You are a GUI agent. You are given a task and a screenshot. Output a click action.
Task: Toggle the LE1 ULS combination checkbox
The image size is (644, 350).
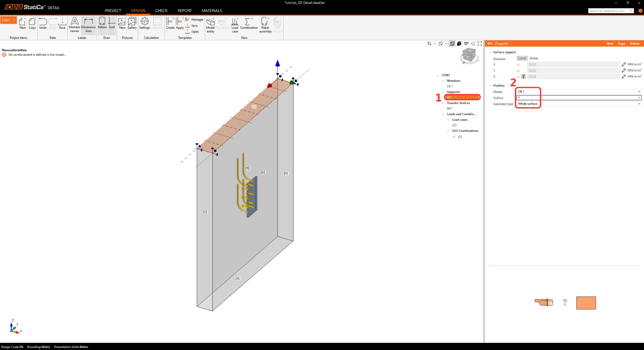coord(454,137)
